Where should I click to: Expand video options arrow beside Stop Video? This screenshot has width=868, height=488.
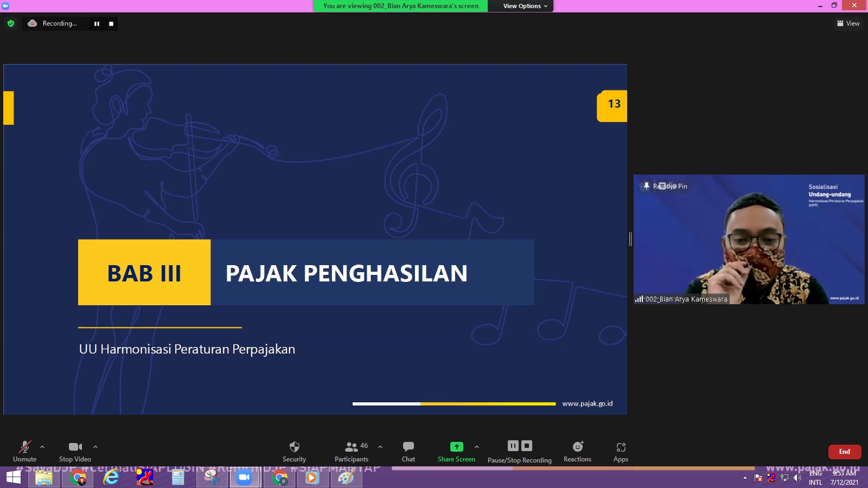(x=95, y=447)
